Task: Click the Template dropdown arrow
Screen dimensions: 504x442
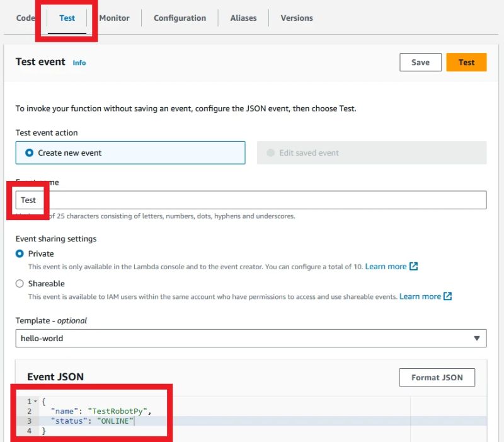Action: (477, 339)
